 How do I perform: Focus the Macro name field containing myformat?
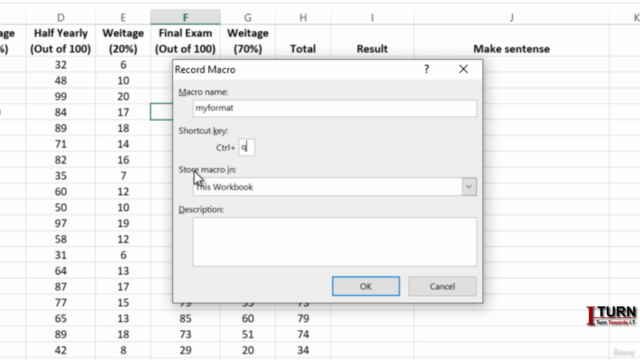(334, 108)
